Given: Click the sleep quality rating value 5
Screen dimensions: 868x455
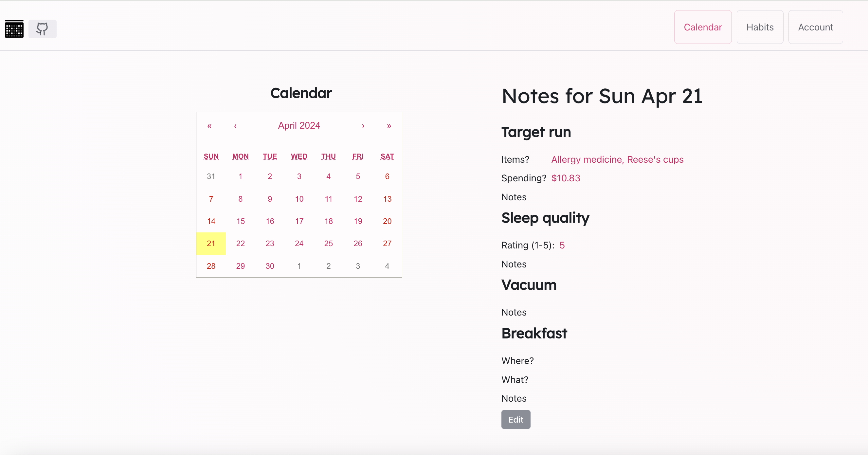Looking at the screenshot, I should pyautogui.click(x=562, y=245).
